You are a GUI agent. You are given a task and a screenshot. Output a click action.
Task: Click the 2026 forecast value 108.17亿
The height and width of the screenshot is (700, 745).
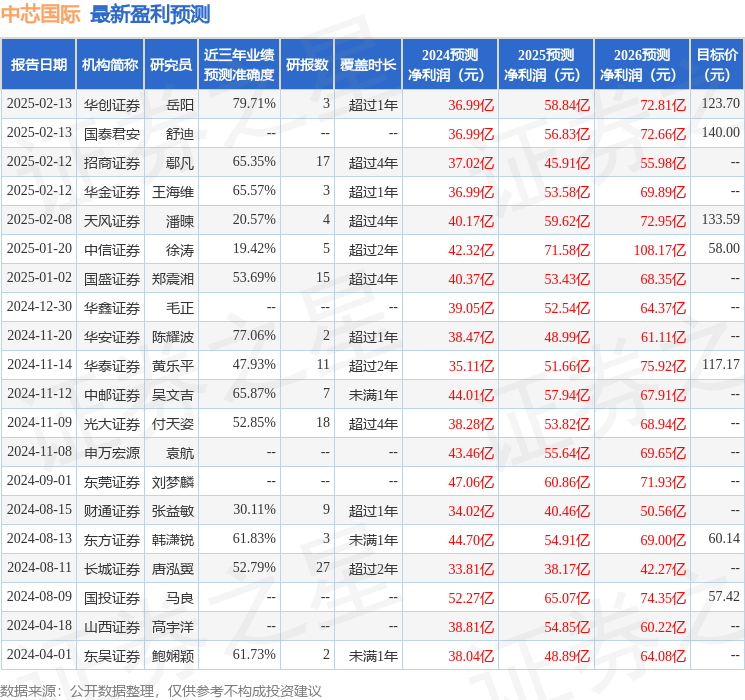[x=659, y=250]
